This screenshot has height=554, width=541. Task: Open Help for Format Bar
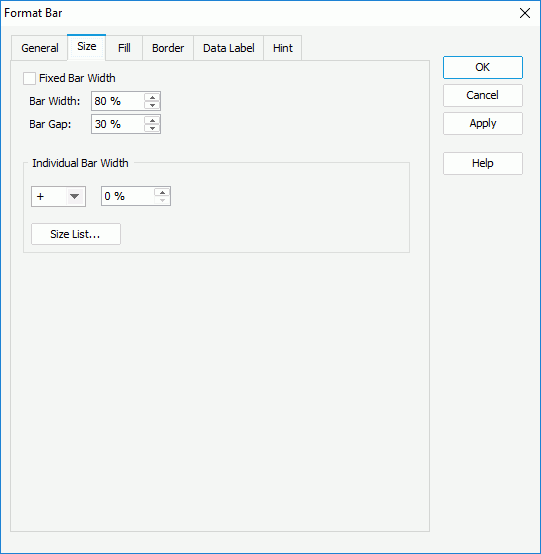coord(483,163)
